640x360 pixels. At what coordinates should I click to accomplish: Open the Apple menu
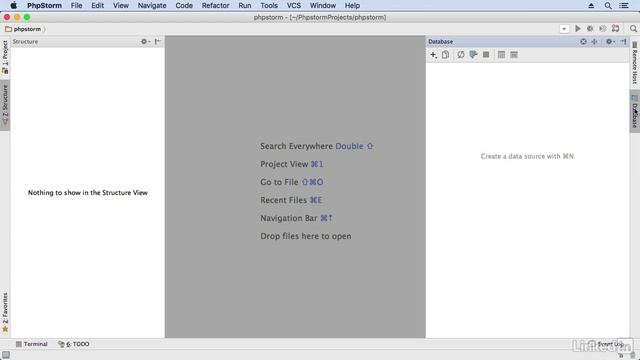coord(13,5)
